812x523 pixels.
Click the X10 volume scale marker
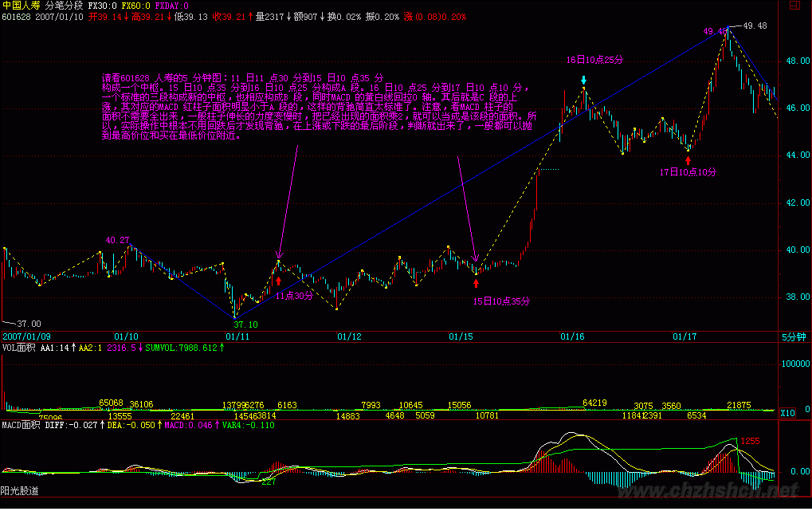[787, 413]
